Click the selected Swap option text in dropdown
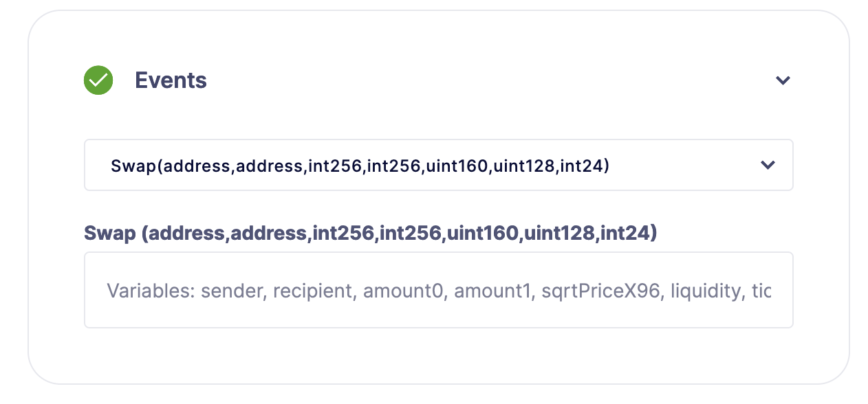 point(360,166)
